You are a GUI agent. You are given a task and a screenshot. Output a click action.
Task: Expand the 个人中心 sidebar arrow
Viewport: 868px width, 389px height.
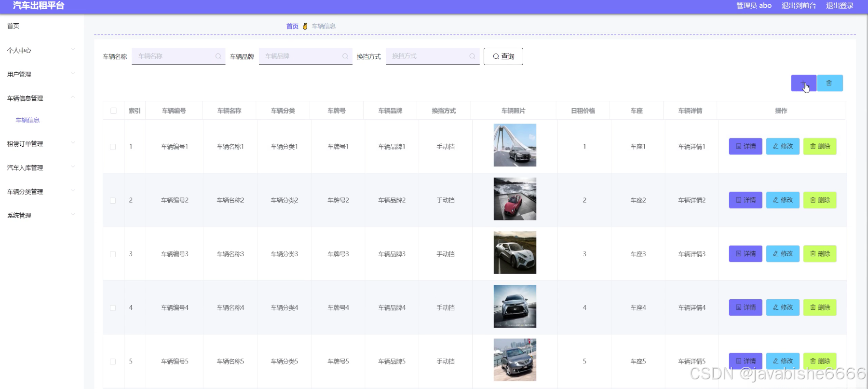coord(73,49)
